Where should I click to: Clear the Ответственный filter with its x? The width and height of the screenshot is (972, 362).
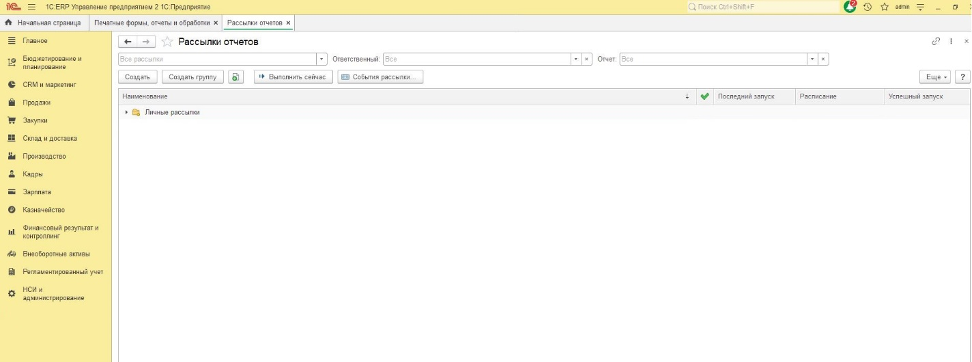point(587,59)
